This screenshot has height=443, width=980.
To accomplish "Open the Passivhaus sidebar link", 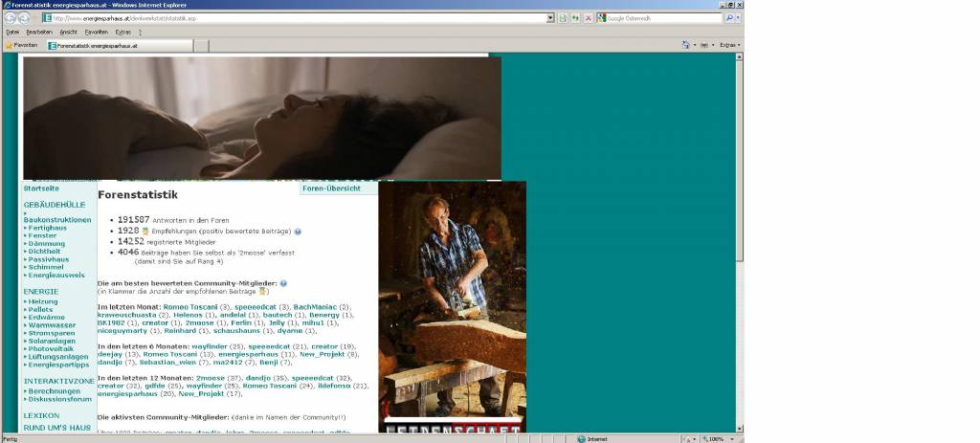I will click(x=49, y=259).
